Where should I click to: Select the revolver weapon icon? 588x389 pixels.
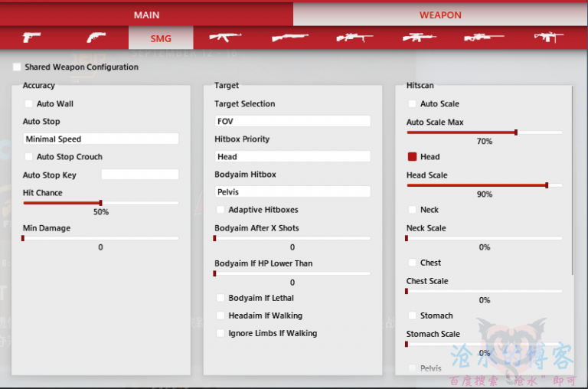[x=96, y=38]
